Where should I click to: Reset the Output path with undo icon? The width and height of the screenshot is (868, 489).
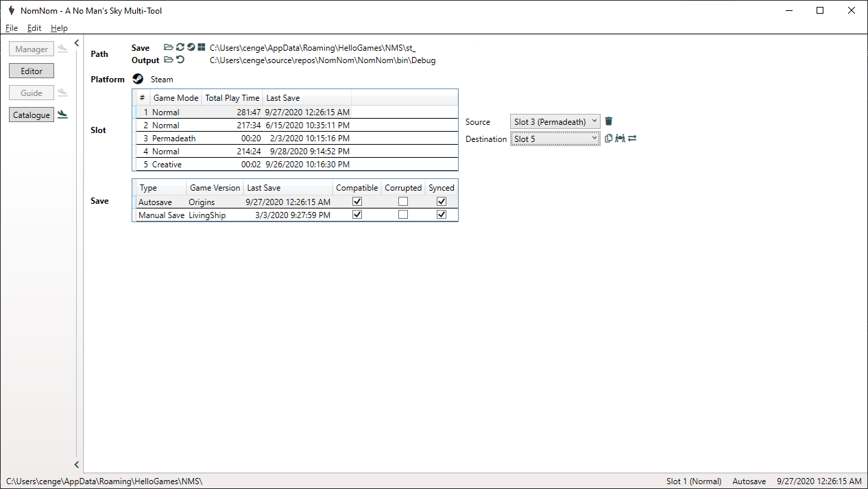[x=180, y=60]
